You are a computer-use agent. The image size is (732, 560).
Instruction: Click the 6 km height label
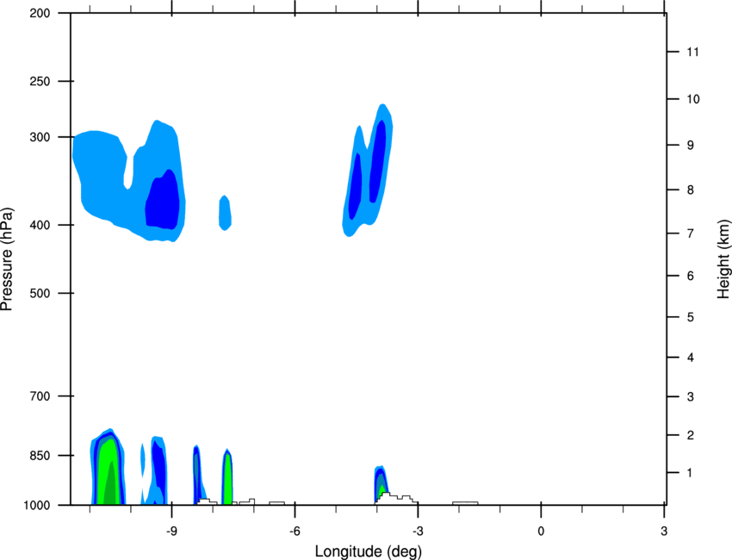pyautogui.click(x=691, y=276)
